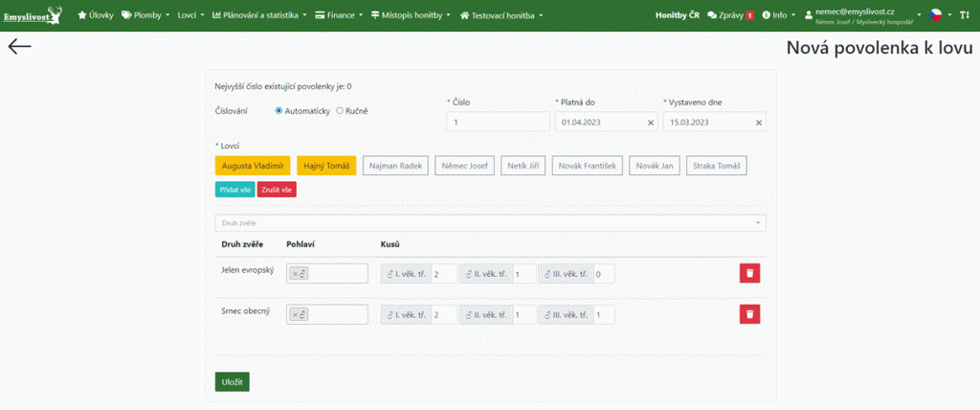This screenshot has width=980, height=410.
Task: Deselect hunter Augusta Vladimír
Action: click(253, 166)
